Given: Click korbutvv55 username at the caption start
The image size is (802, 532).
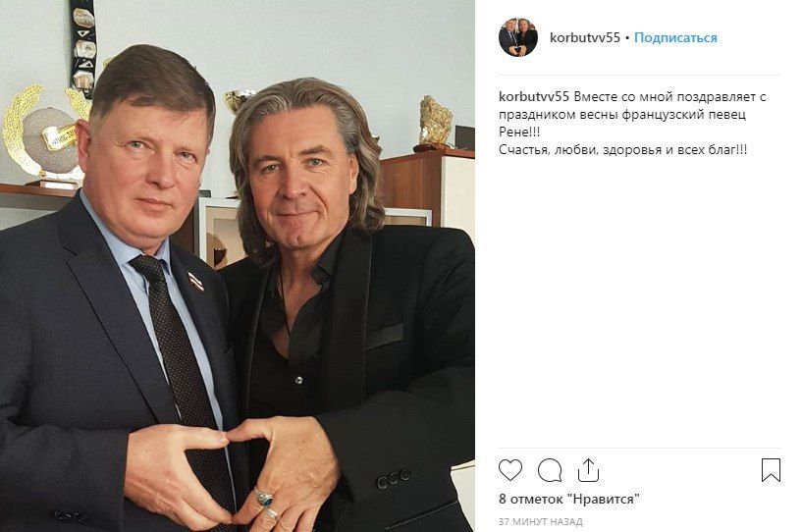Looking at the screenshot, I should [x=534, y=96].
